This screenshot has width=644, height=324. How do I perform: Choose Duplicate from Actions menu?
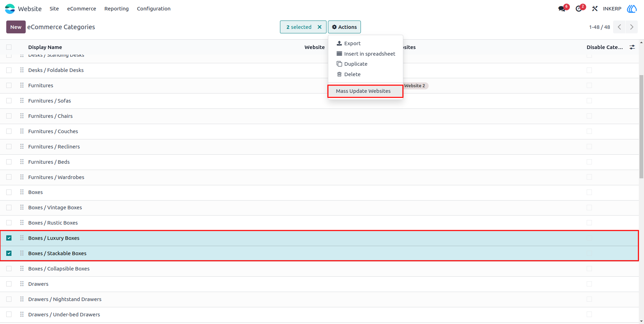point(365,64)
